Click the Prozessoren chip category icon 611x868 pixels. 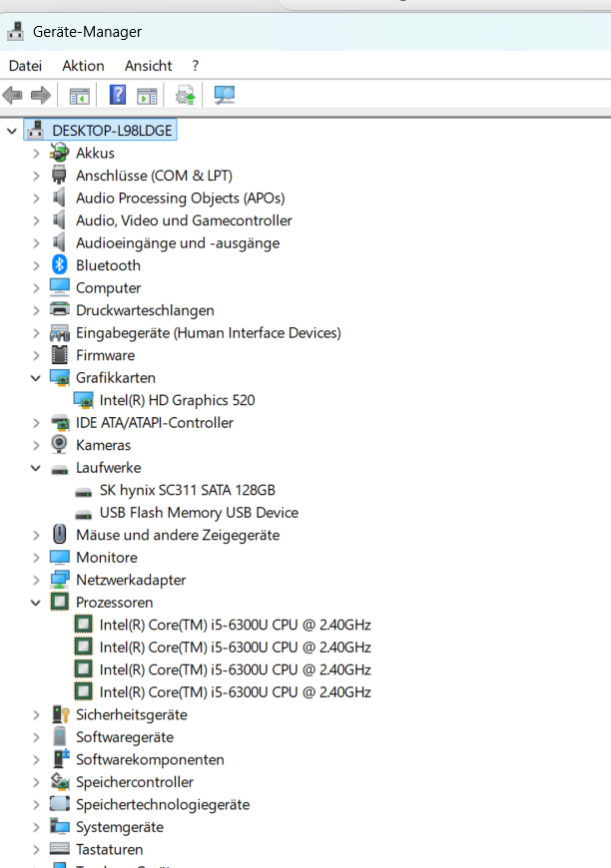(59, 602)
